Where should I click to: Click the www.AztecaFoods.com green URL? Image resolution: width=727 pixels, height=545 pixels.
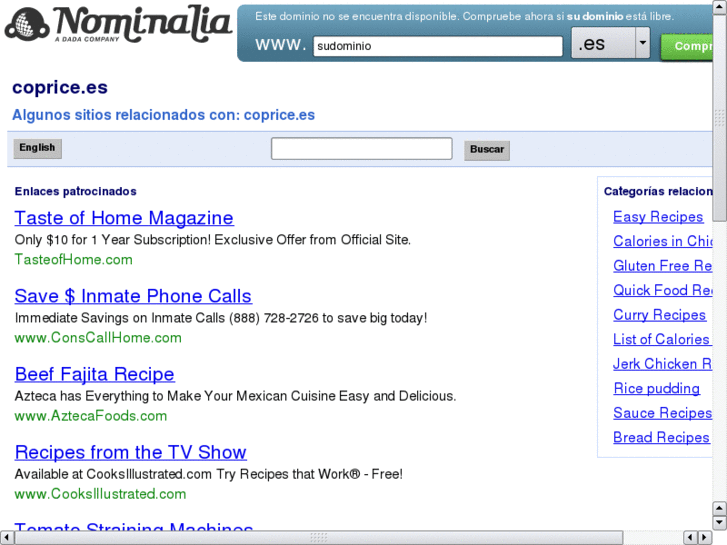coord(90,416)
